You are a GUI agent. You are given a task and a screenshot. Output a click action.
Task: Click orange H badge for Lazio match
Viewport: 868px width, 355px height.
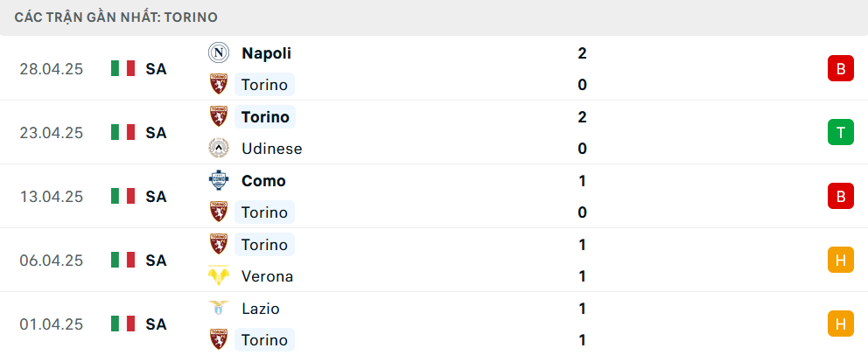click(840, 324)
